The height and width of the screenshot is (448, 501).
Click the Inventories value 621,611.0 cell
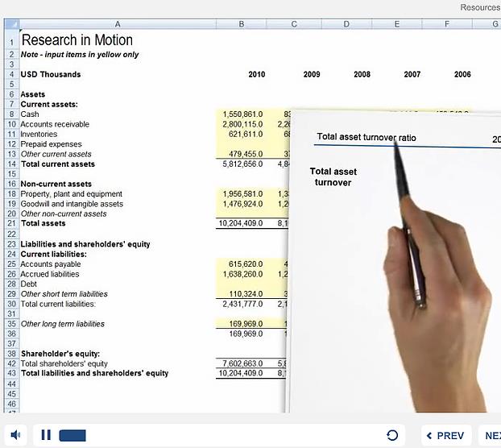(244, 134)
